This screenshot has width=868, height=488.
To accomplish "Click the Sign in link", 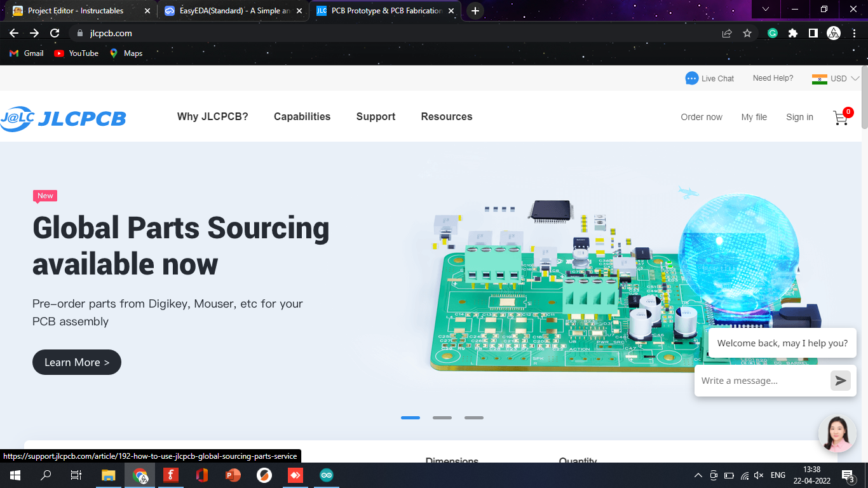I will pyautogui.click(x=799, y=117).
